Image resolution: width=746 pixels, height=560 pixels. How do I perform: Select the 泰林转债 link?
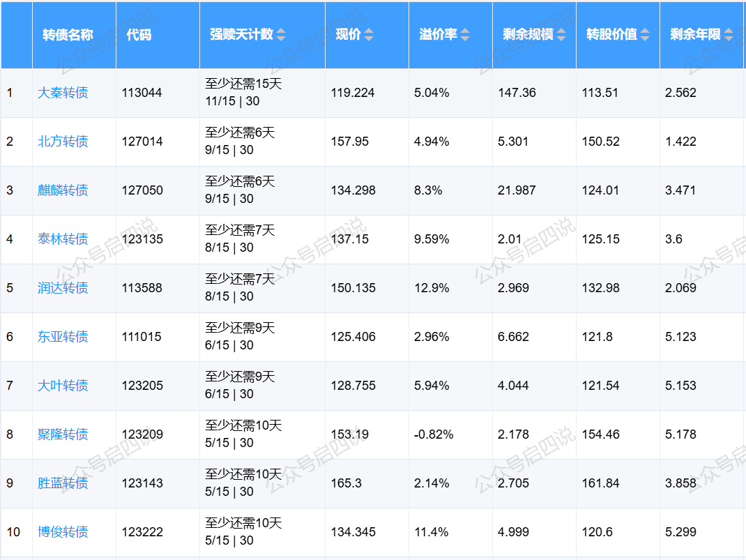63,239
